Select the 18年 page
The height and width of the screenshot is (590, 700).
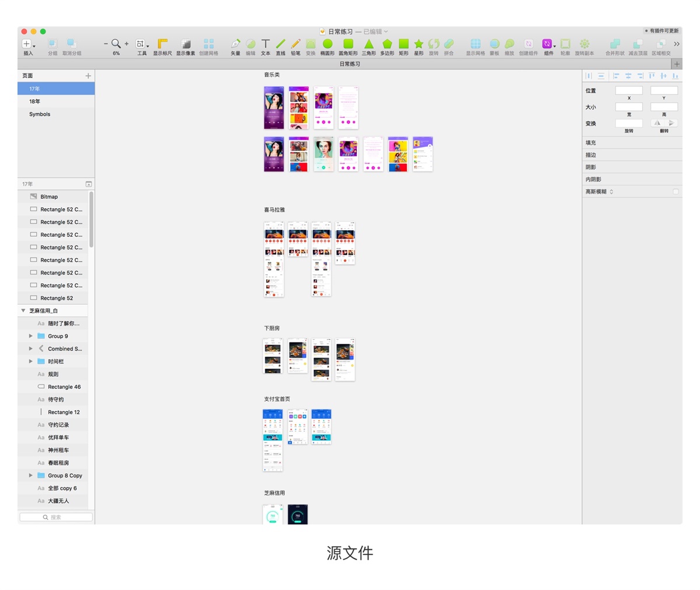click(56, 101)
